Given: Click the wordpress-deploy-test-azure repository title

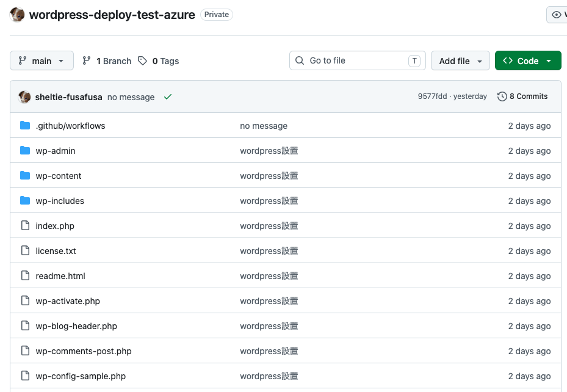Looking at the screenshot, I should 112,15.
